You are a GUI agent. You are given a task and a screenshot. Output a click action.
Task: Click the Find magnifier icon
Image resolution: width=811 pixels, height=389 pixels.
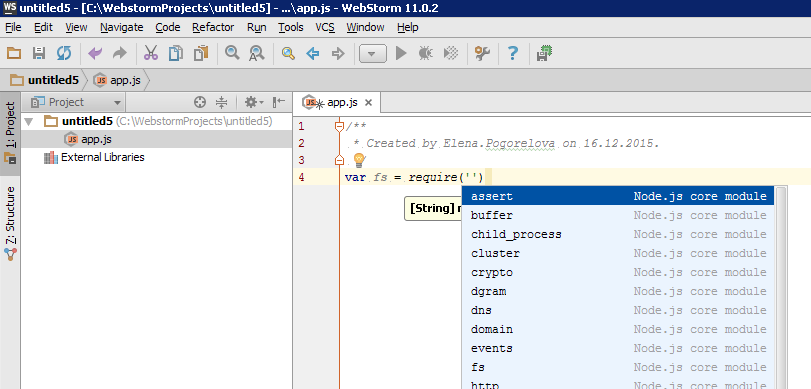point(232,53)
